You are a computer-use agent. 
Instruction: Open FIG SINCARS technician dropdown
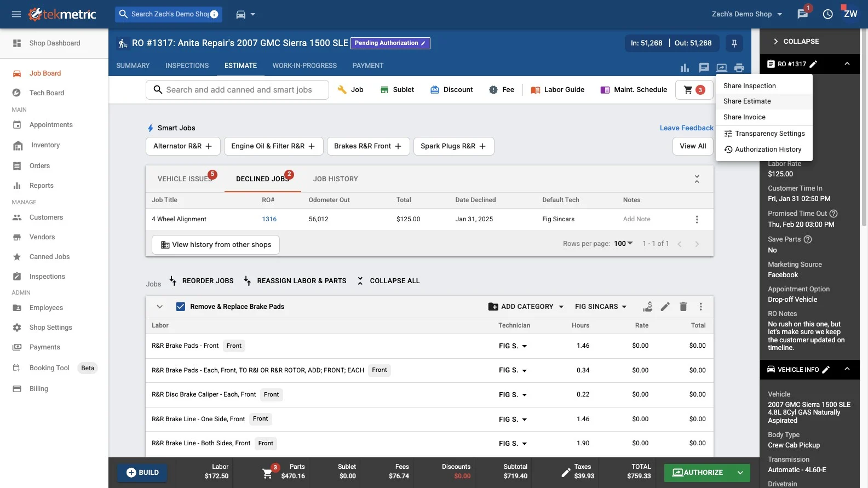pyautogui.click(x=601, y=307)
